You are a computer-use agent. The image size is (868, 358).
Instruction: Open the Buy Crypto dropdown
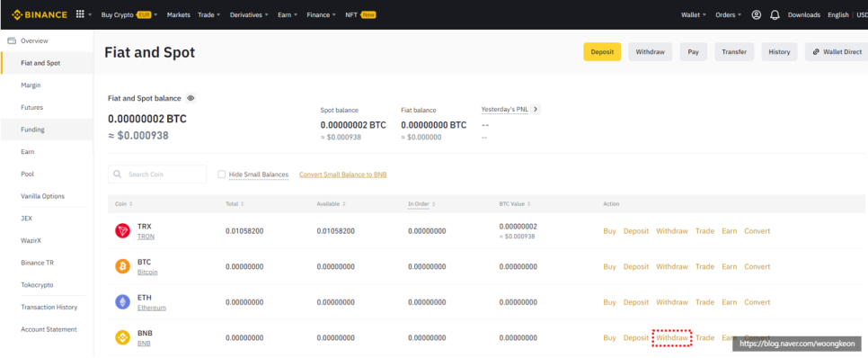(129, 15)
